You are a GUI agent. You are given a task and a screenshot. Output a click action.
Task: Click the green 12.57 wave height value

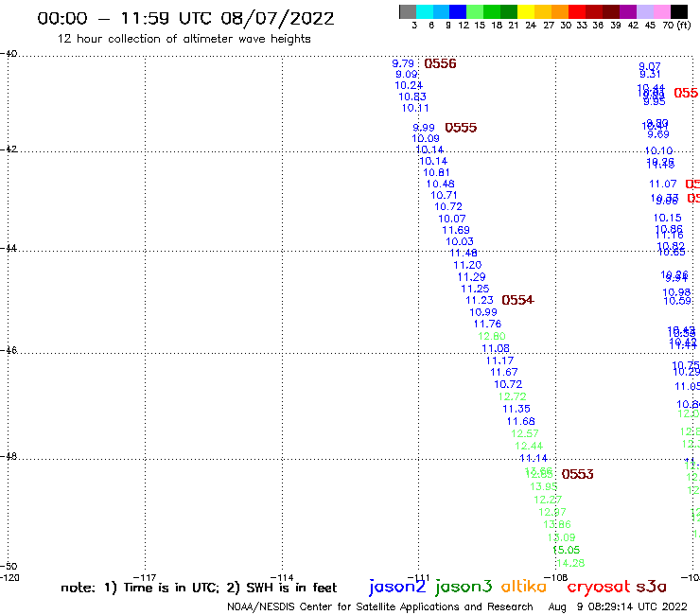tap(525, 433)
